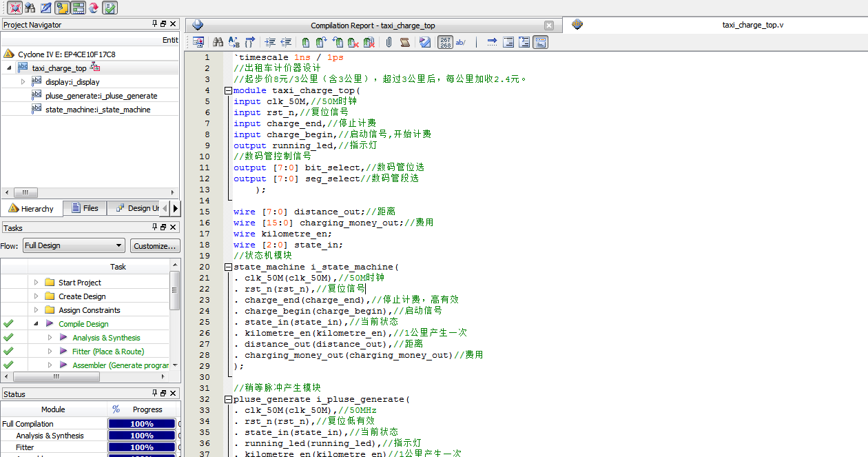Click the red-blue circular arrows icon in top toolbar
868x457 pixels.
(x=94, y=8)
